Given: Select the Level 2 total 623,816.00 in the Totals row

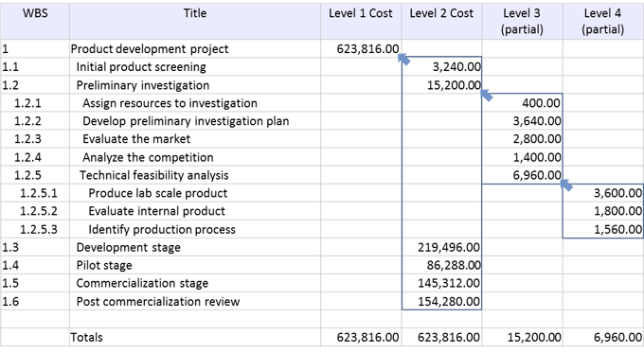Looking at the screenshot, I should (x=441, y=338).
